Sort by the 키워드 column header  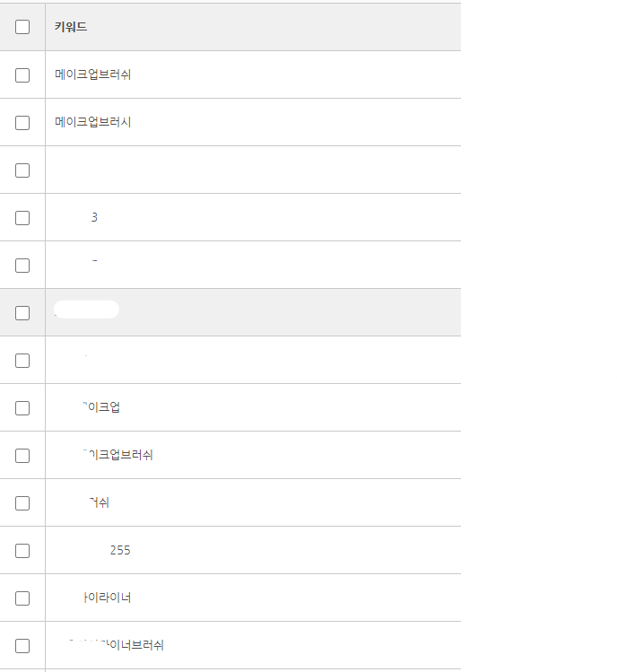(x=71, y=27)
